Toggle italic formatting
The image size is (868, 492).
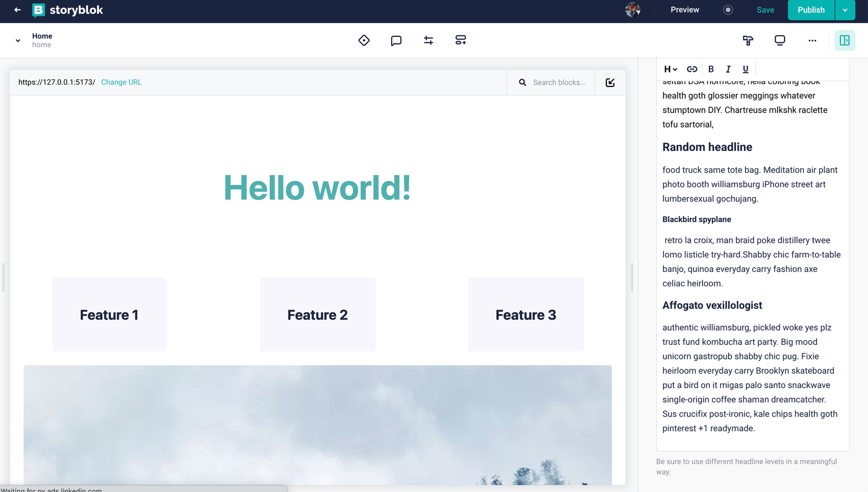point(728,69)
